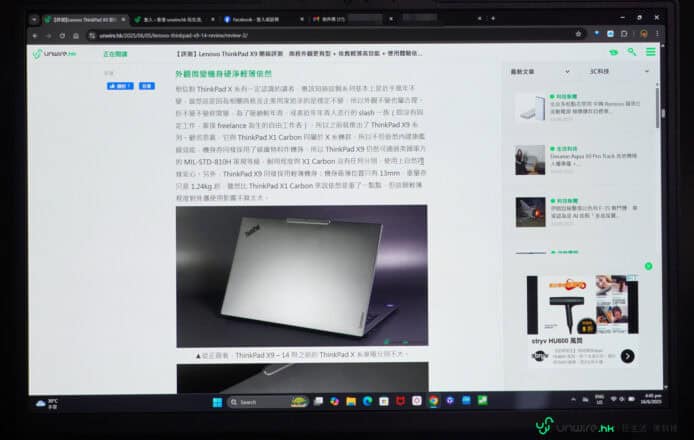694x440 pixels.
Task: Click the blue Share button next to Like
Action: [147, 86]
